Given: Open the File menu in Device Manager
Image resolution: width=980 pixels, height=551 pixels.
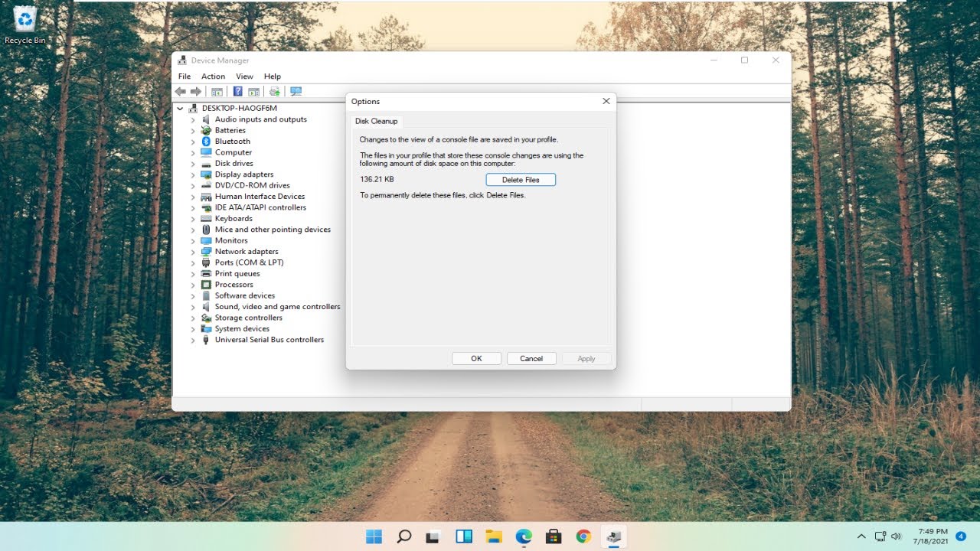Looking at the screenshot, I should pyautogui.click(x=185, y=77).
